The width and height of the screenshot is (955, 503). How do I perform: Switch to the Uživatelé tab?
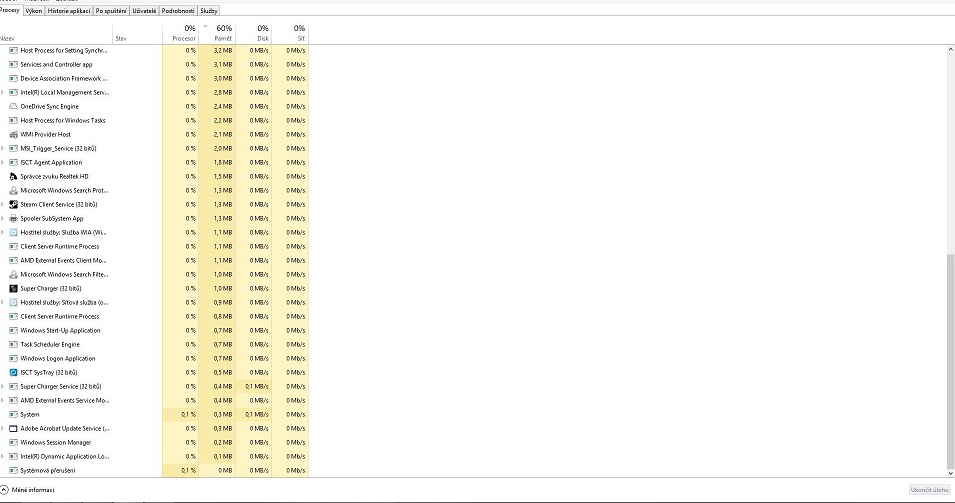tap(144, 11)
